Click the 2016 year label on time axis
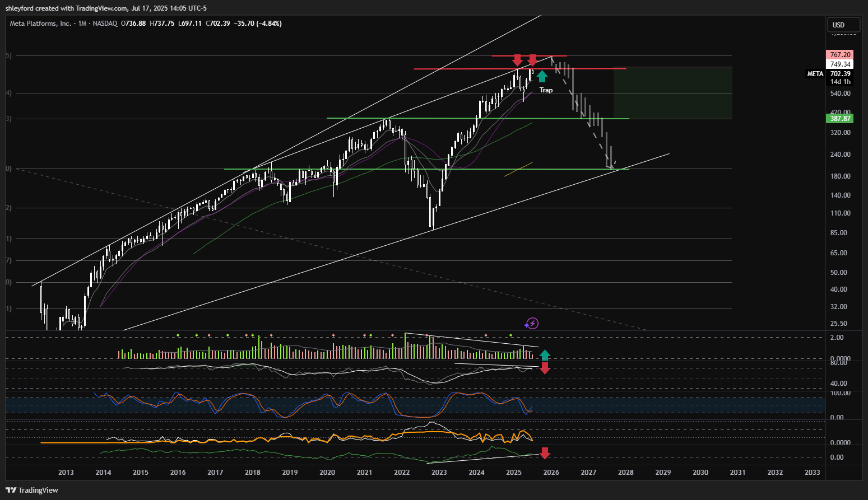Viewport: 868px width, 500px height. (178, 473)
